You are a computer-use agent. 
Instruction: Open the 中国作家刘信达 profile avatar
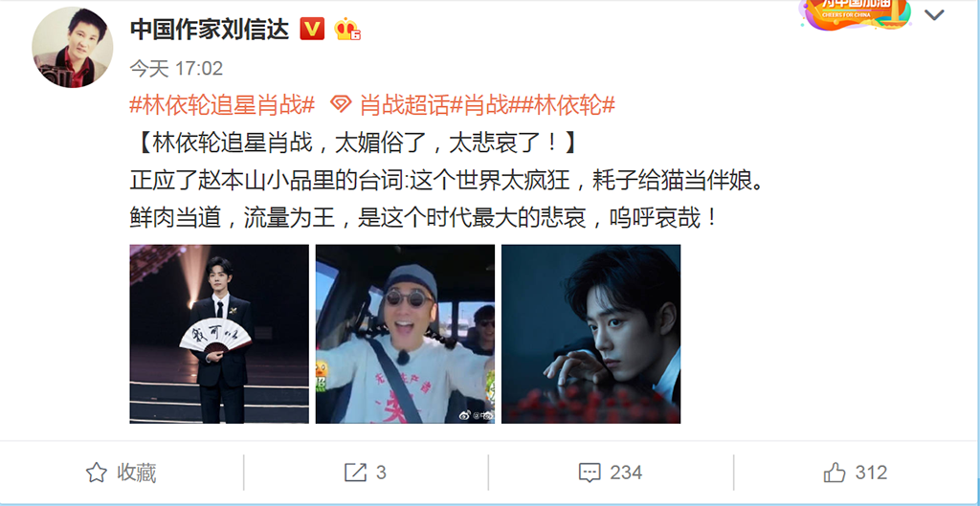(73, 48)
